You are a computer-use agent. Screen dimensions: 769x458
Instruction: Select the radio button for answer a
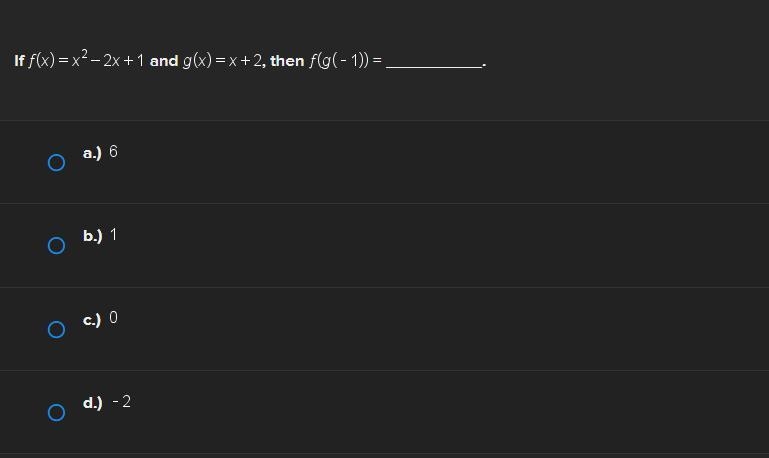pos(56,162)
